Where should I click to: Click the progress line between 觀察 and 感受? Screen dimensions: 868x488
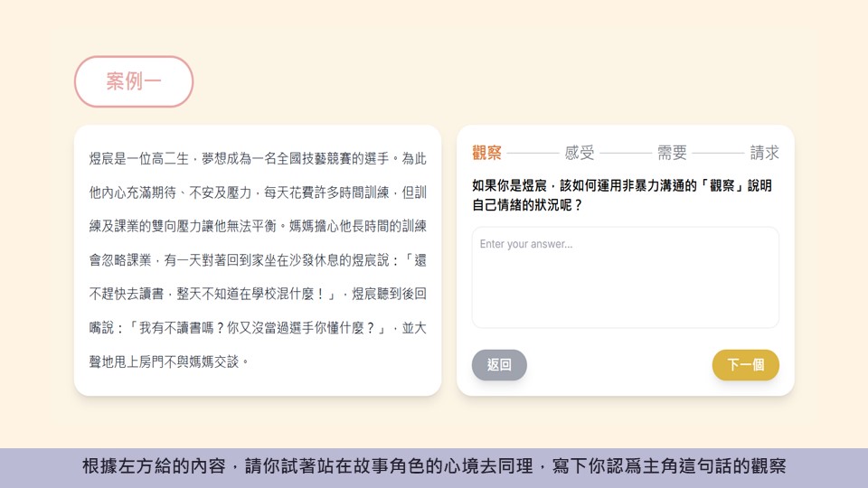533,153
